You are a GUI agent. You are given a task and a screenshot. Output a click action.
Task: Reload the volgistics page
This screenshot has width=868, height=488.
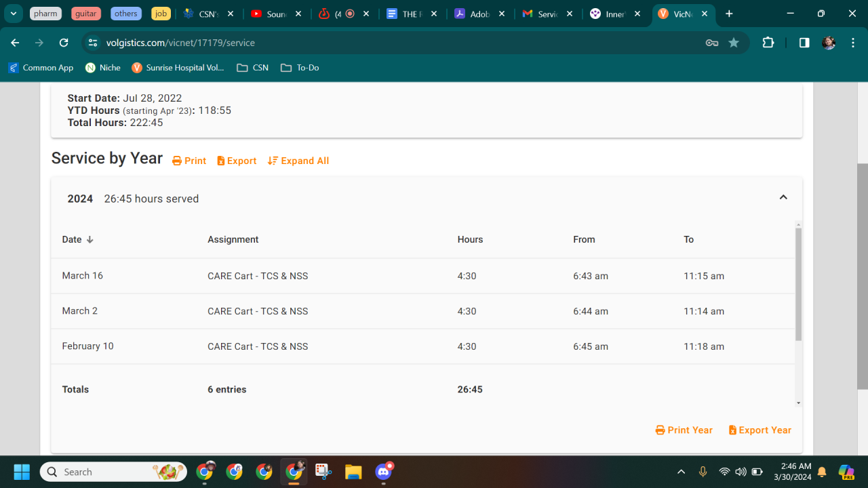(x=64, y=43)
